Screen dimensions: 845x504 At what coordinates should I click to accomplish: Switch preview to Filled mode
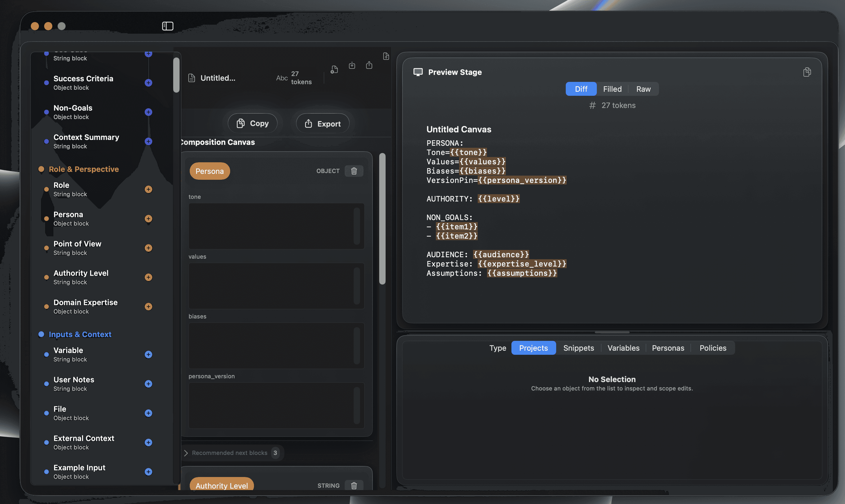tap(612, 89)
